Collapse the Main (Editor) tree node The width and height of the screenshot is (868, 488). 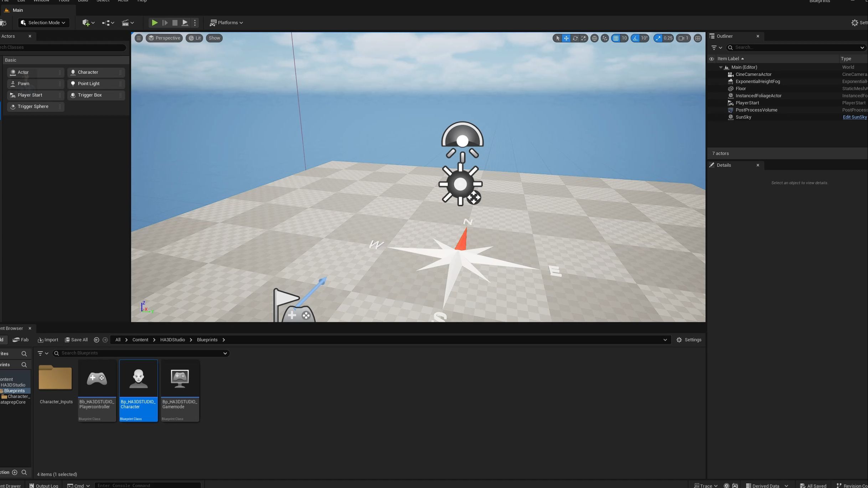[x=720, y=67]
